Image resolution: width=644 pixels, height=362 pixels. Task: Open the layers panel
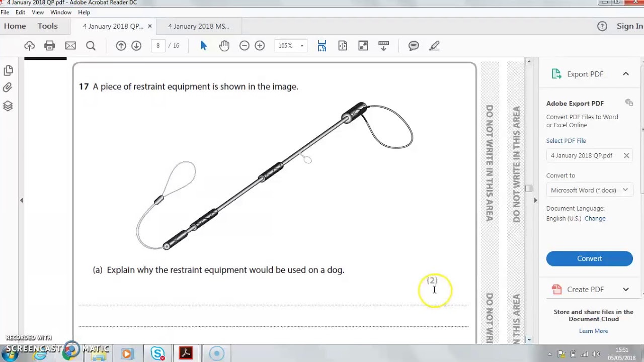tap(8, 106)
